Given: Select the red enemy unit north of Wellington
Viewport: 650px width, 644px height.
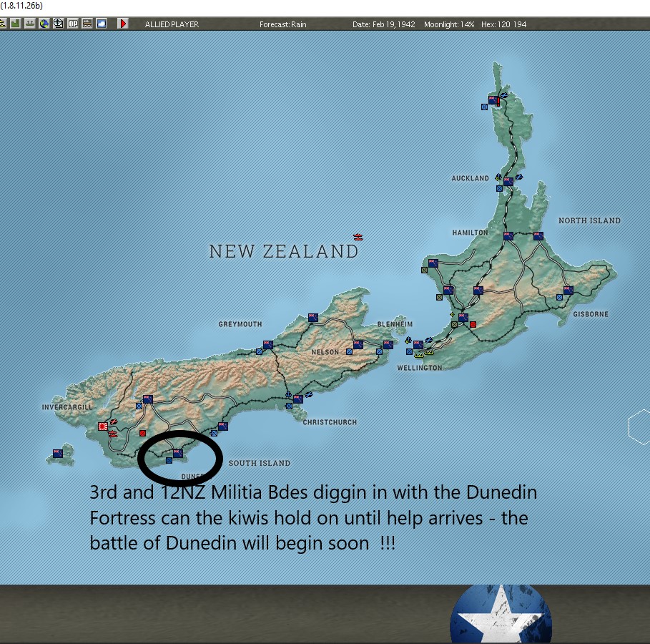Looking at the screenshot, I should point(473,324).
